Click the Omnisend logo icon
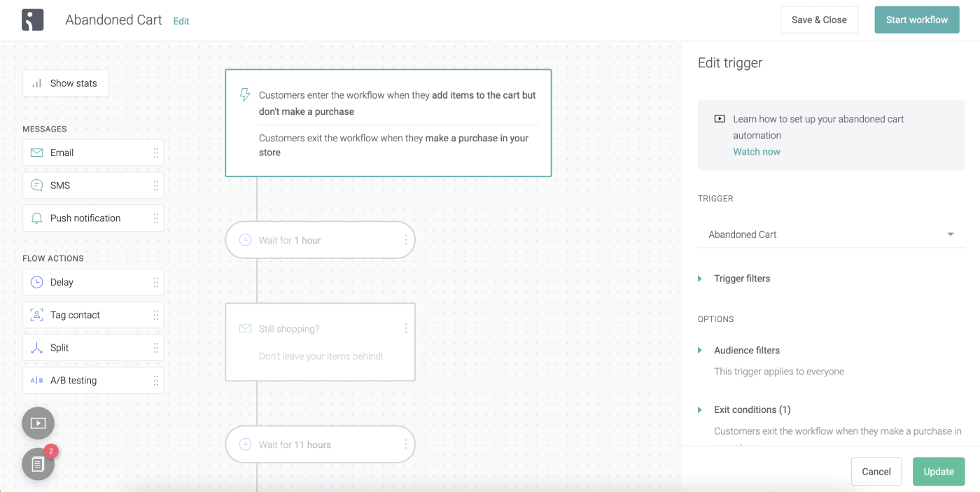This screenshot has height=492, width=980. [x=33, y=20]
